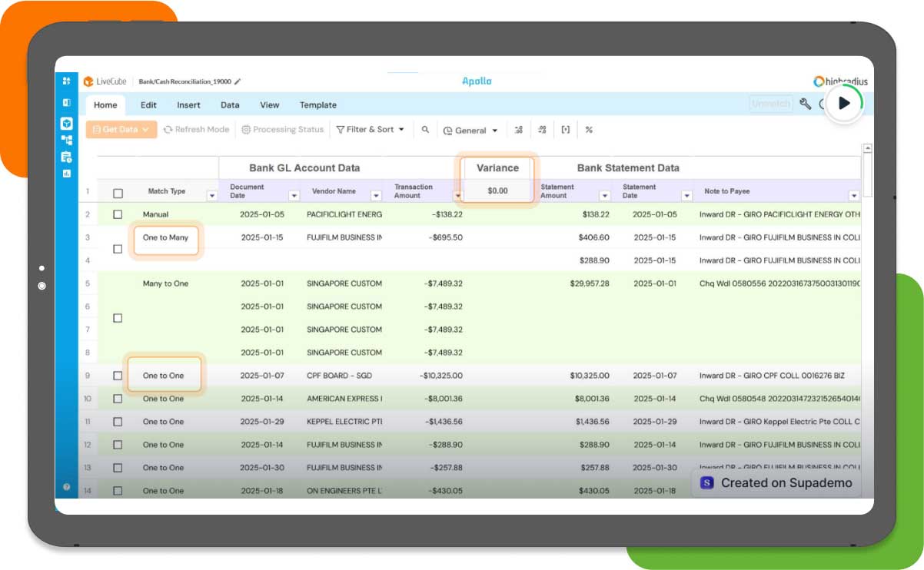The image size is (924, 570).
Task: Open search with the magnifier icon
Action: tap(424, 130)
